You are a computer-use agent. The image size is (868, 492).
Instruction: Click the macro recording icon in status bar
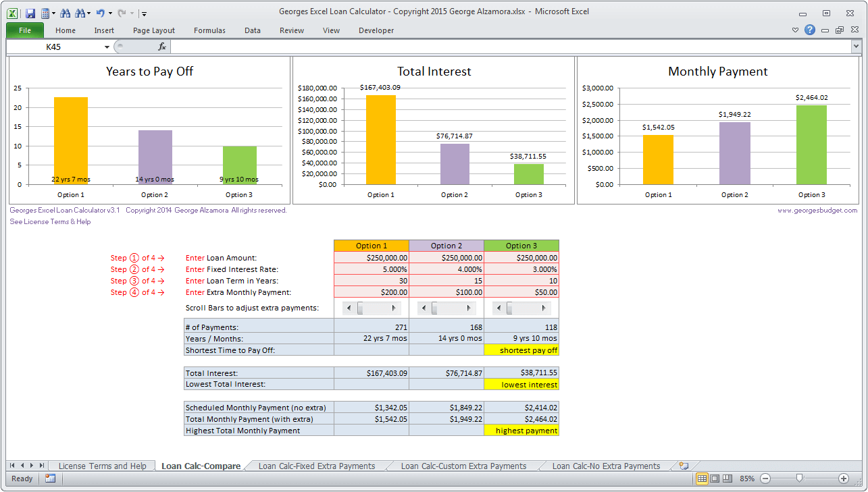50,479
